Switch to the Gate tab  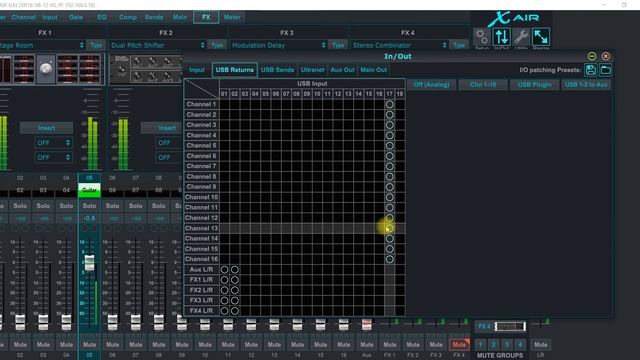point(76,17)
